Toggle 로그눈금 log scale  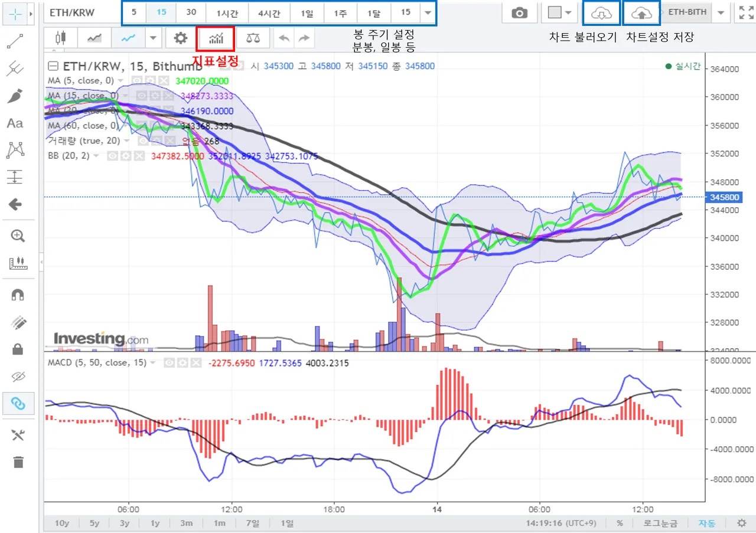(x=660, y=523)
